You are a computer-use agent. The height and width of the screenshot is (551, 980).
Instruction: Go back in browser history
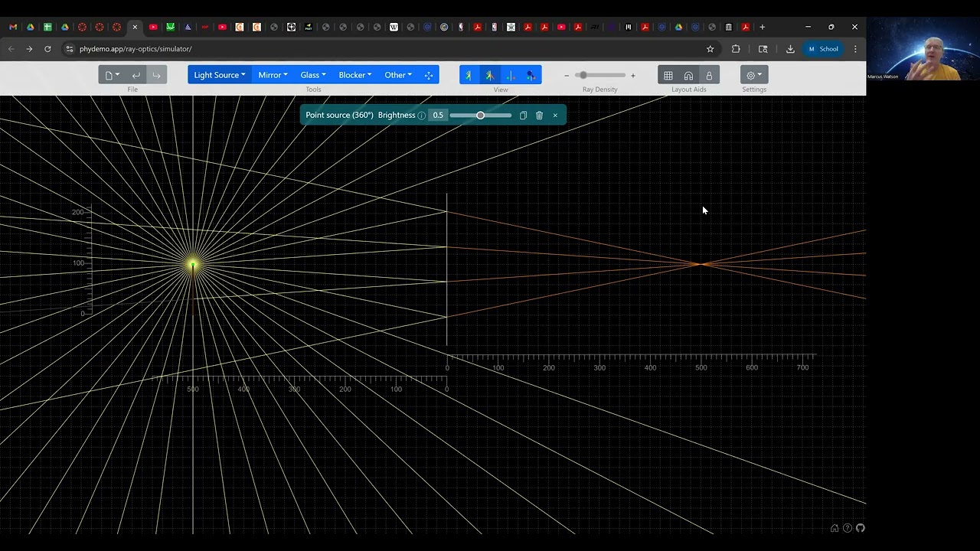tap(11, 49)
